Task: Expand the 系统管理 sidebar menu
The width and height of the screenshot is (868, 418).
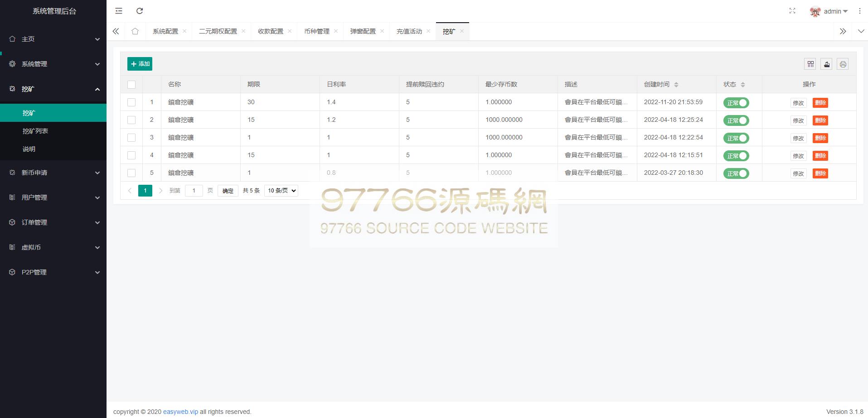Action: 53,64
